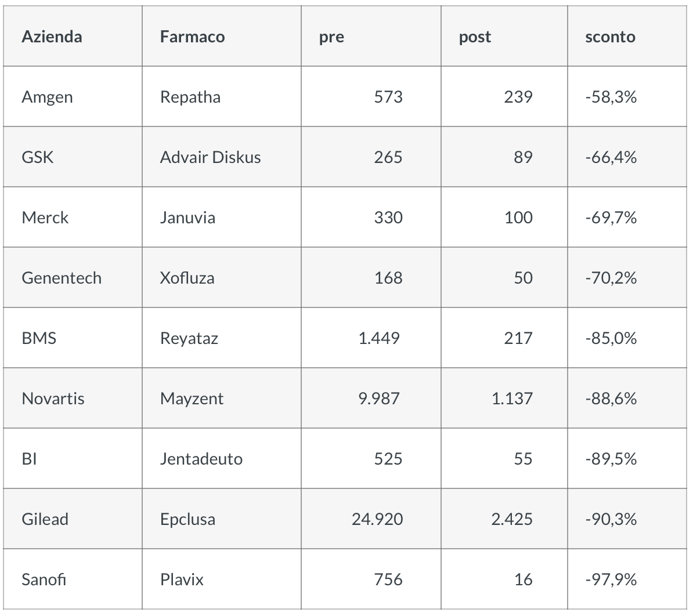Select the Xofluza cell
Screen dimensions: 693x616
[x=187, y=278]
